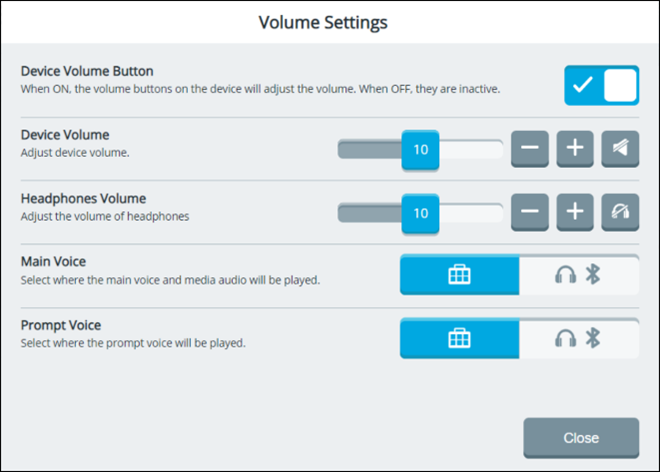
Task: Mute the device speaker volume
Action: coord(620,149)
